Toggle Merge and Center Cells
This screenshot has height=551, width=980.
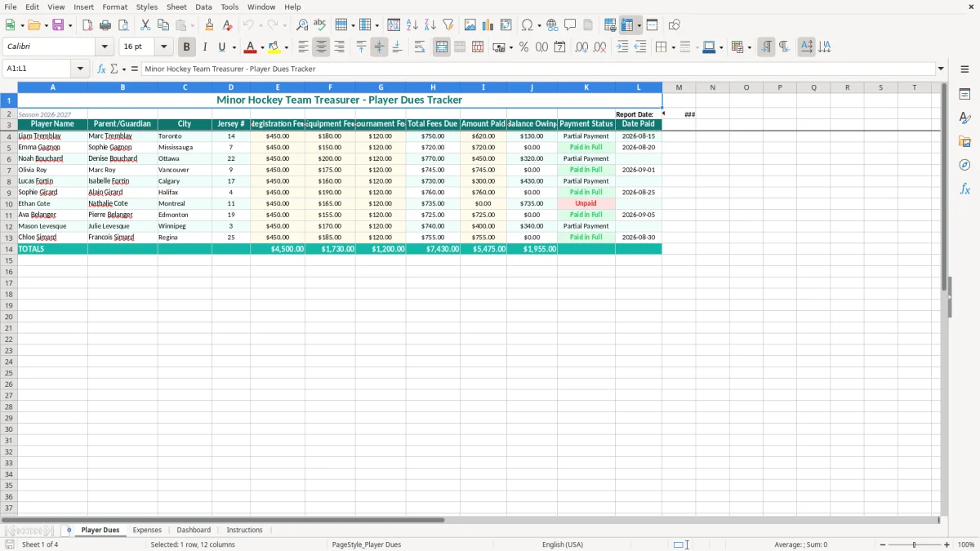(x=442, y=47)
